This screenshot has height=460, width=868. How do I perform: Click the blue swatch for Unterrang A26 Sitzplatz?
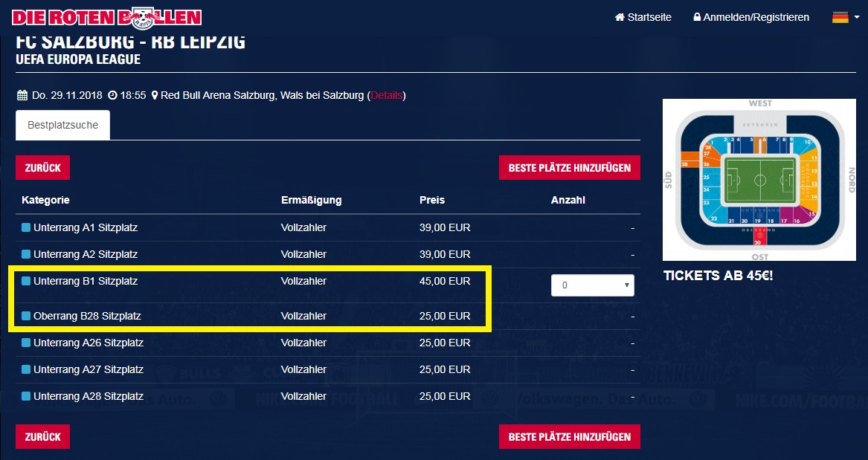[x=25, y=343]
